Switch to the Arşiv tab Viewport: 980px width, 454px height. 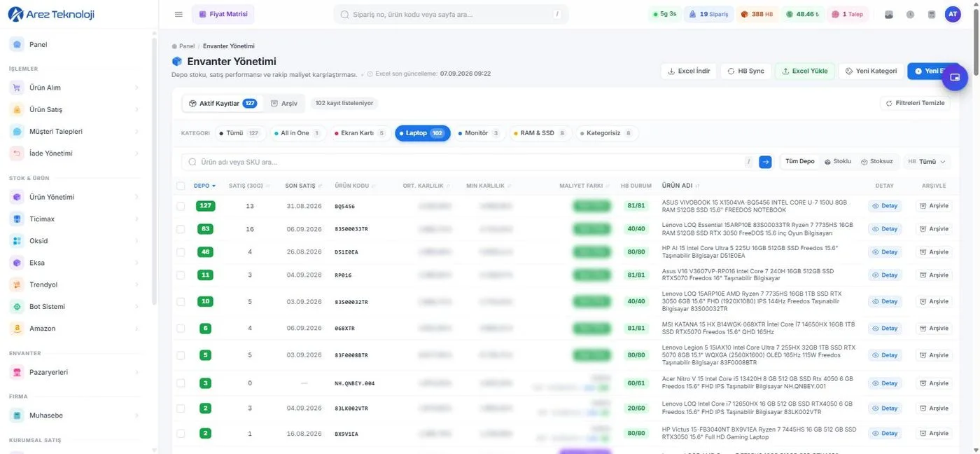tap(284, 103)
